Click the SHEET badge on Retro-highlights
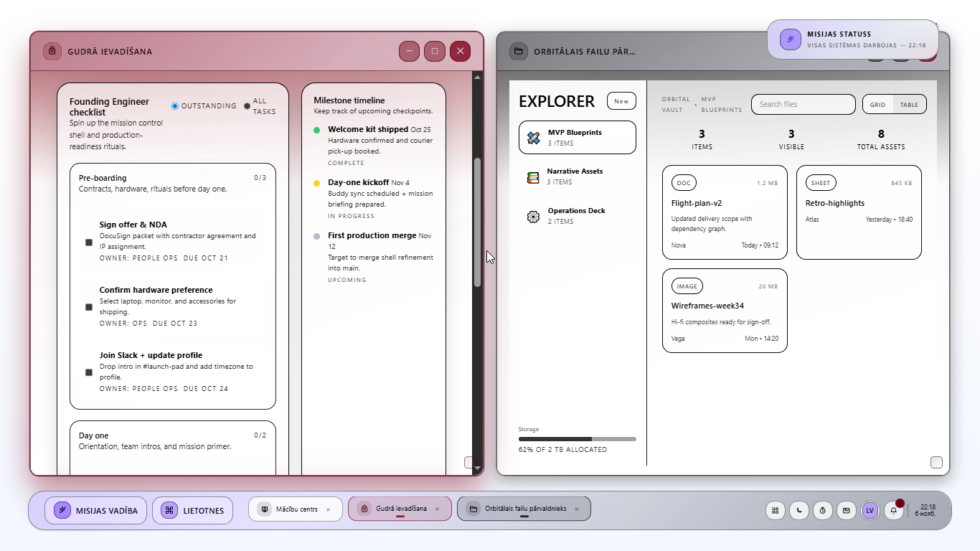 820,182
